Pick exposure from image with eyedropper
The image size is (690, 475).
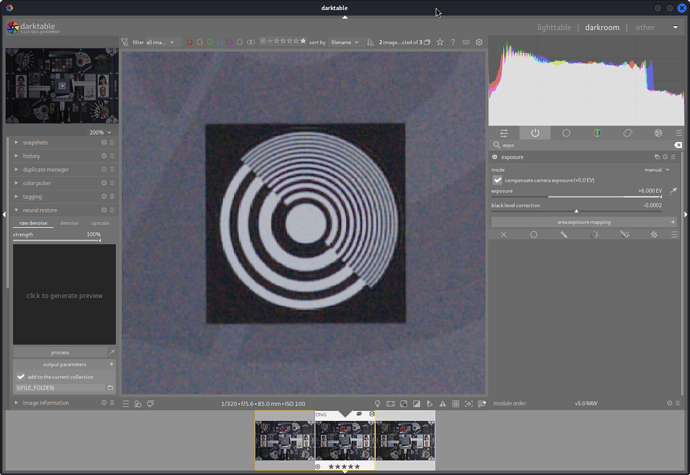pos(673,191)
